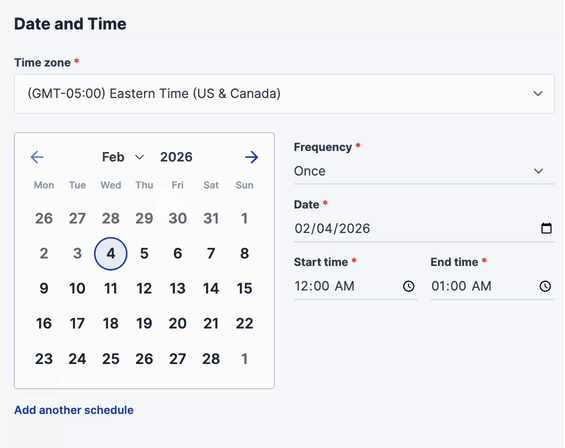This screenshot has height=448, width=565.
Task: Open the Feb month selector chevron
Action: click(139, 157)
